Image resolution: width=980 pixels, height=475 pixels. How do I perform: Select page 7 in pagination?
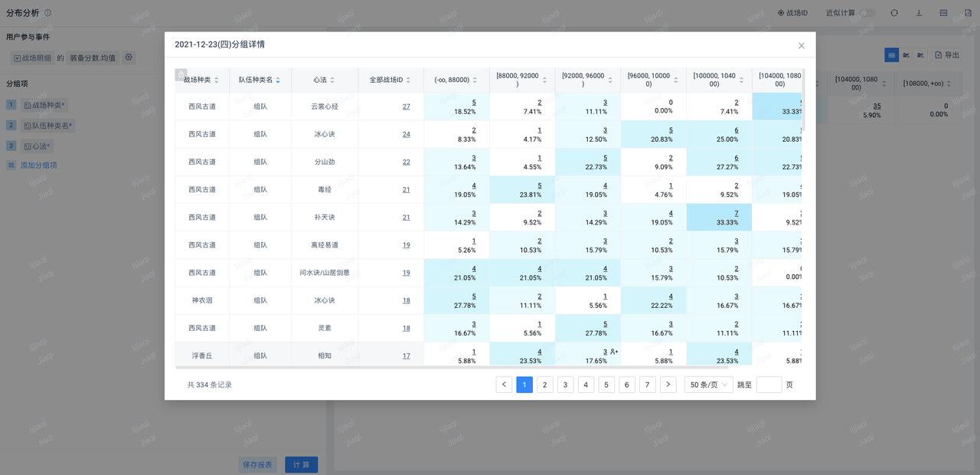click(x=647, y=385)
